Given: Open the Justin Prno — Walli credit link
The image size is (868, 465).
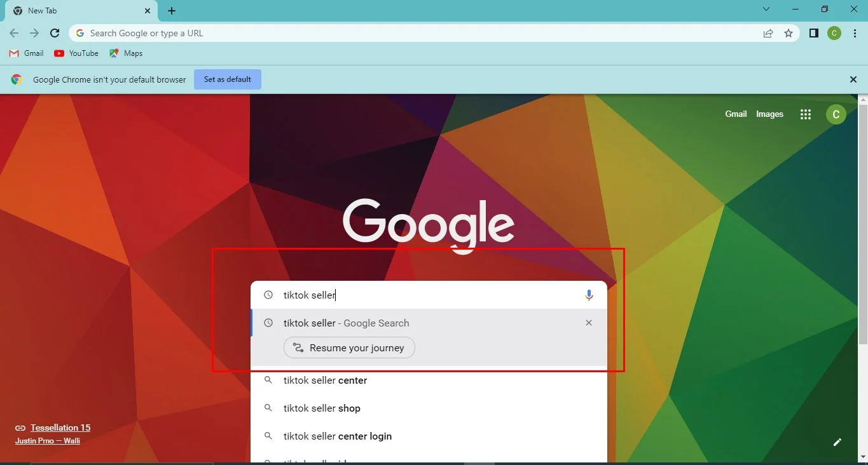Looking at the screenshot, I should 48,441.
